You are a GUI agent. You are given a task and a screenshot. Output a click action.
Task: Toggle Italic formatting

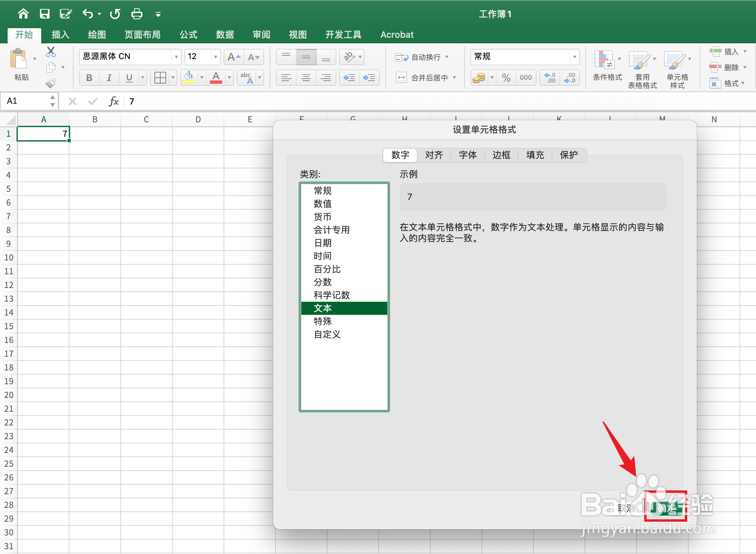(x=109, y=78)
